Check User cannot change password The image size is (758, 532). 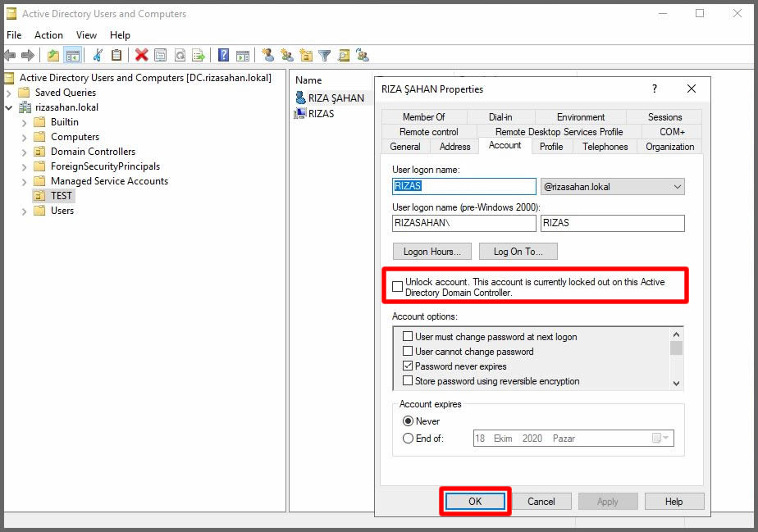pyautogui.click(x=408, y=351)
